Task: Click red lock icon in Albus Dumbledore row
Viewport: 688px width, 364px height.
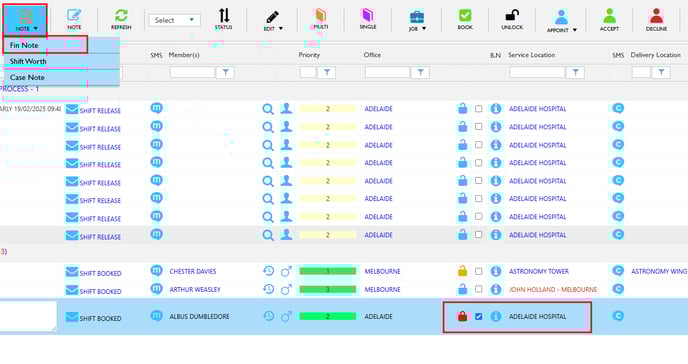Action: point(462,316)
